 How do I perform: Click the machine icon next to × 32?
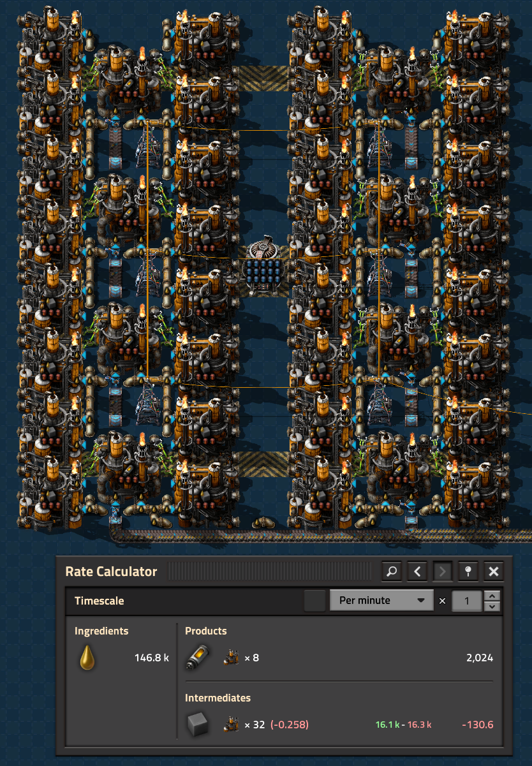tap(231, 725)
